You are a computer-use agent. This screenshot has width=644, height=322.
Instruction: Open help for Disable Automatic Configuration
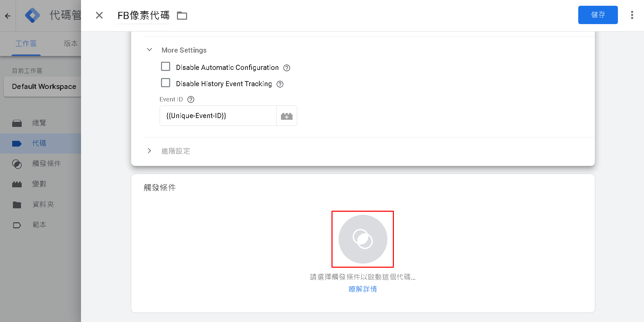pyautogui.click(x=287, y=68)
